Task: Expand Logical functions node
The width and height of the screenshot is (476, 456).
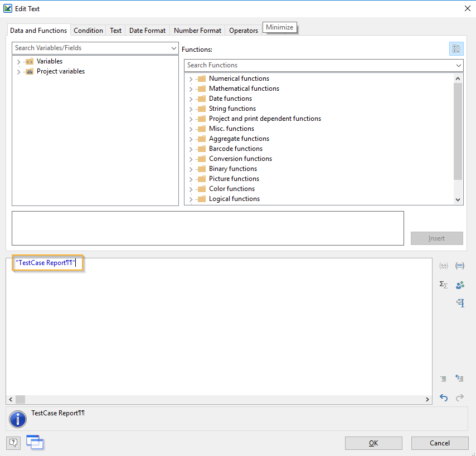Action: click(x=191, y=199)
